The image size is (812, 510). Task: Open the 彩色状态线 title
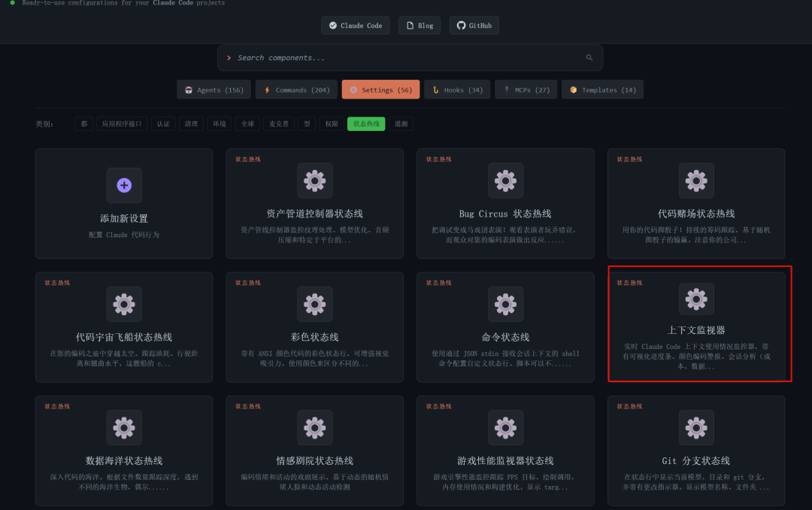[x=314, y=338]
